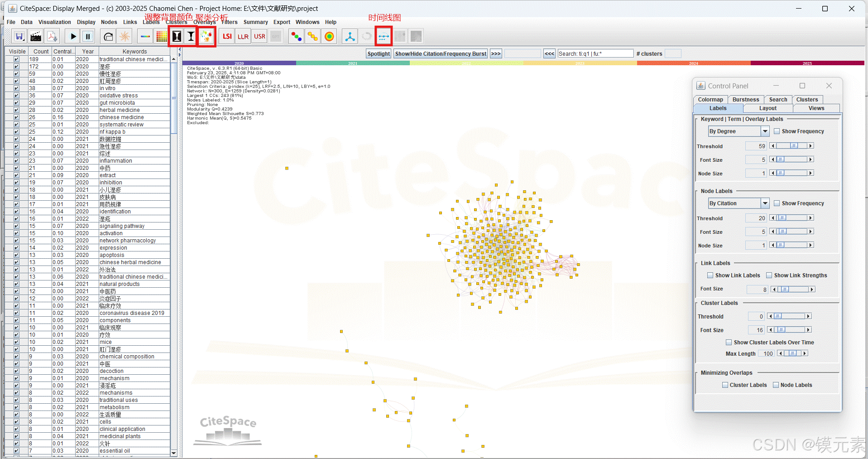The width and height of the screenshot is (868, 459).
Task: Switch to Layout tab in Control Panel
Action: [x=767, y=108]
